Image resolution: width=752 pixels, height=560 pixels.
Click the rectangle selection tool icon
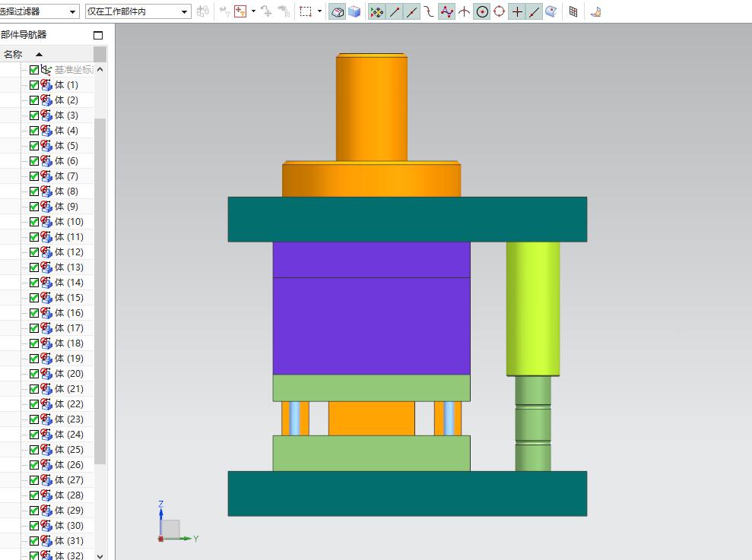tap(306, 11)
